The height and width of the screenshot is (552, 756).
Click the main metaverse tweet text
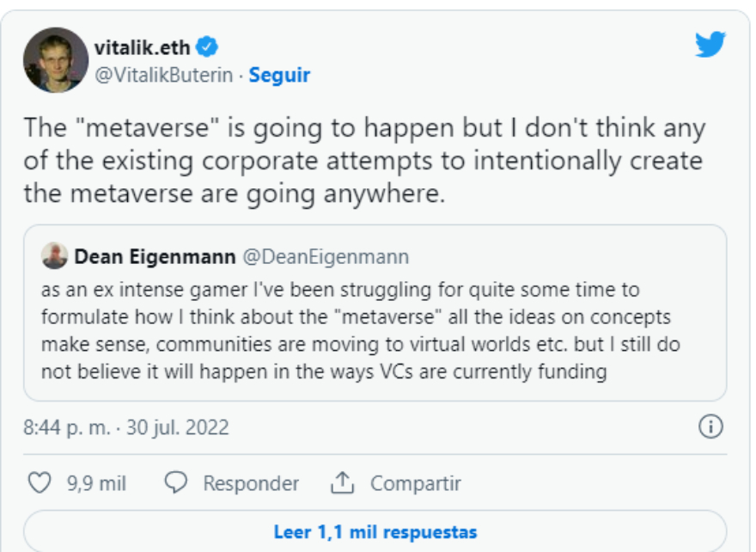pyautogui.click(x=363, y=160)
